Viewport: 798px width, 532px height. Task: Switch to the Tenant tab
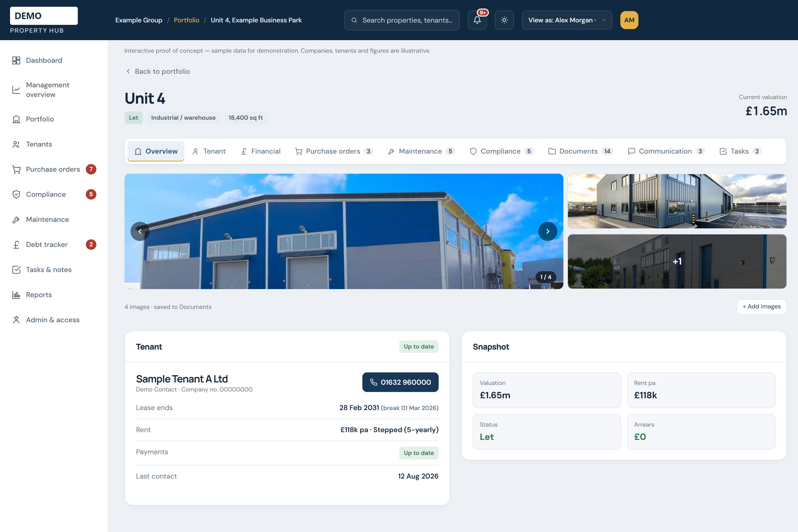click(209, 151)
